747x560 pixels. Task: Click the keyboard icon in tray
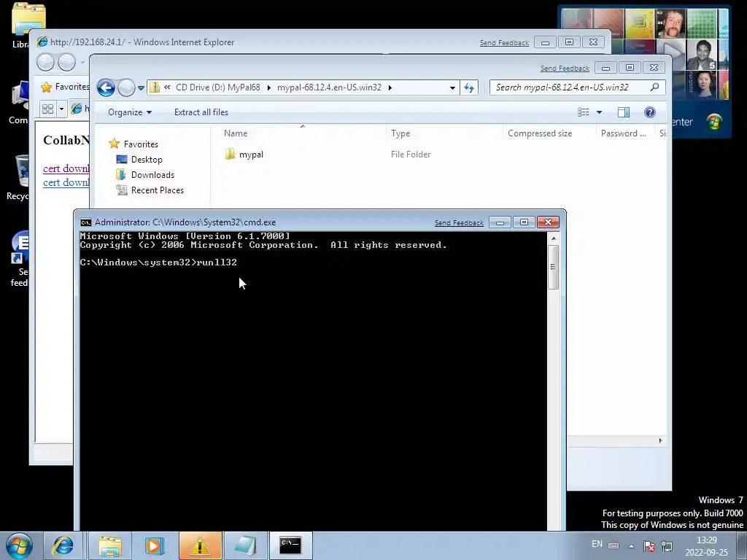(x=614, y=545)
